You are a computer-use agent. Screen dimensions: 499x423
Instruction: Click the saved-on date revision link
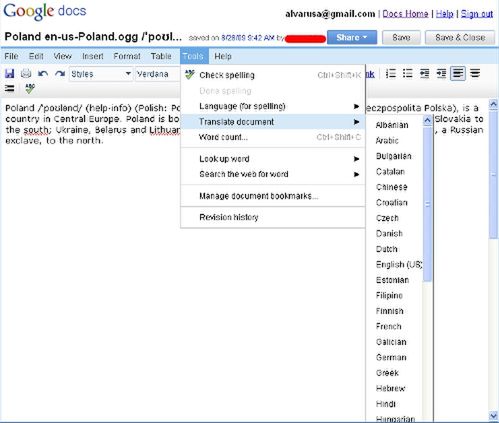pyautogui.click(x=248, y=38)
